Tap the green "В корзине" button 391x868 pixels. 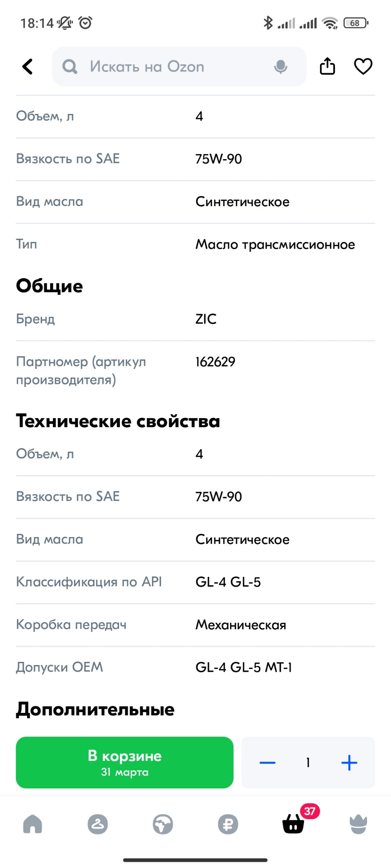click(x=124, y=763)
